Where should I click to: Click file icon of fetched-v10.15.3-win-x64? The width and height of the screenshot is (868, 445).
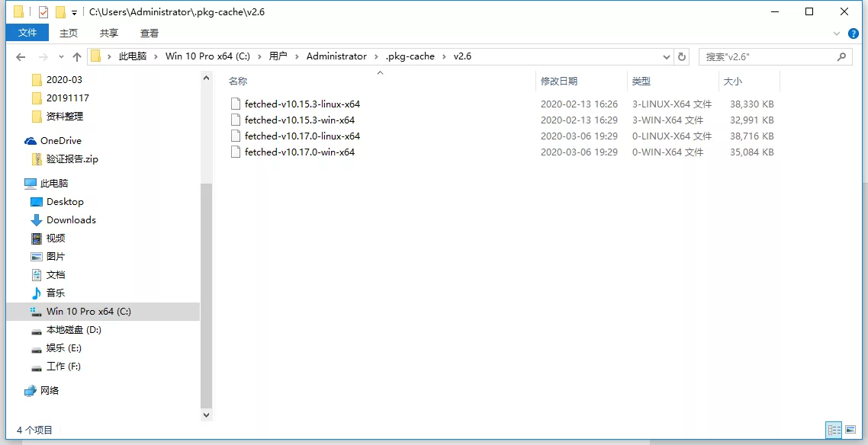235,120
